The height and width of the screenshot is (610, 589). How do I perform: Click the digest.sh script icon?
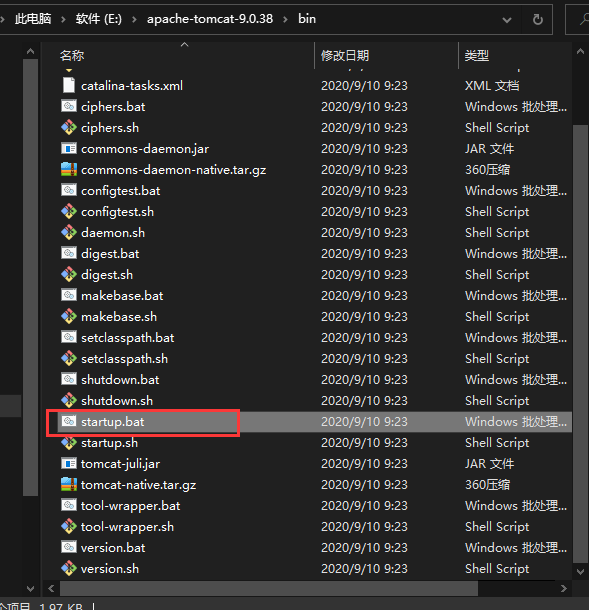point(69,274)
